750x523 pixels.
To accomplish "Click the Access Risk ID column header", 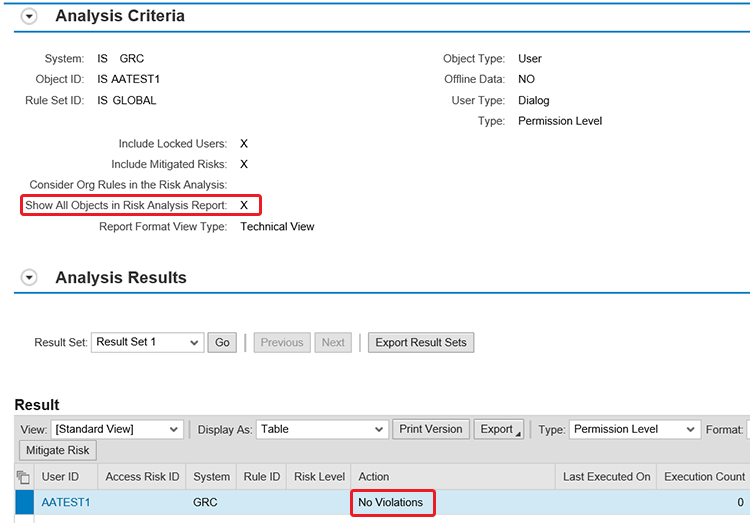I will 142,477.
